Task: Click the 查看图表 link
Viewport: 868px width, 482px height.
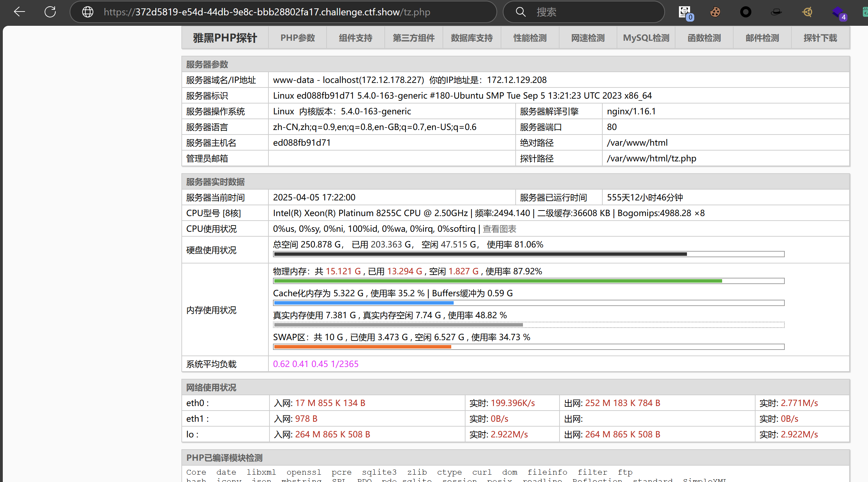Action: pyautogui.click(x=499, y=229)
